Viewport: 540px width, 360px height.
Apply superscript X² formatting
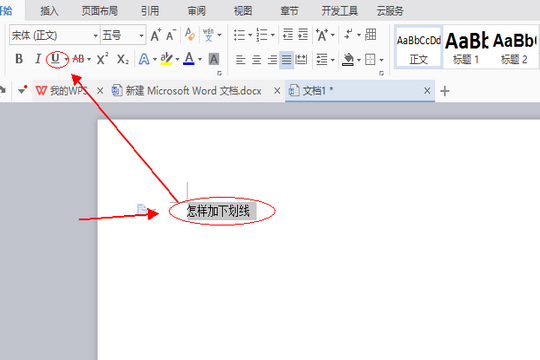[102, 59]
